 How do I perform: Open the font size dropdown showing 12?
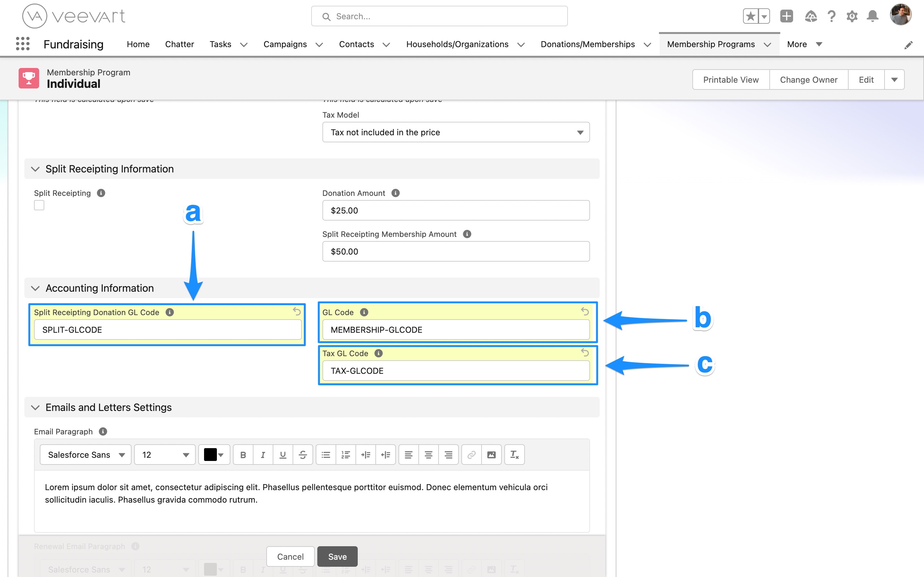[x=164, y=455]
